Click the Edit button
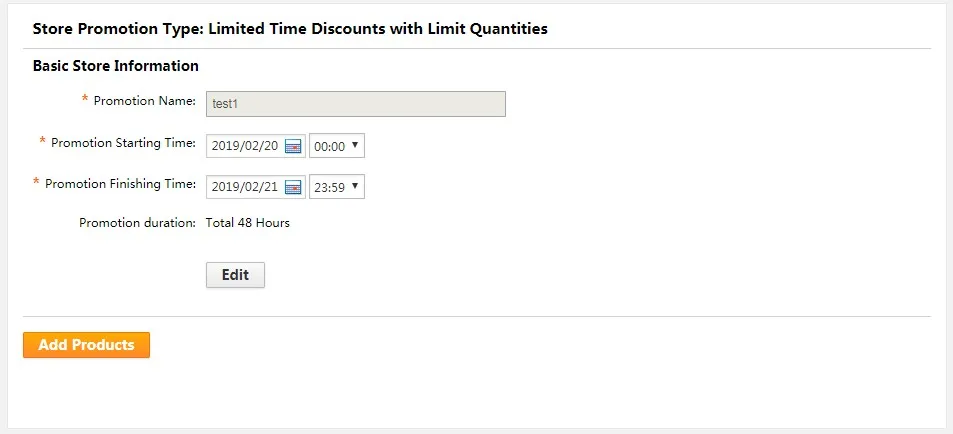 click(235, 275)
